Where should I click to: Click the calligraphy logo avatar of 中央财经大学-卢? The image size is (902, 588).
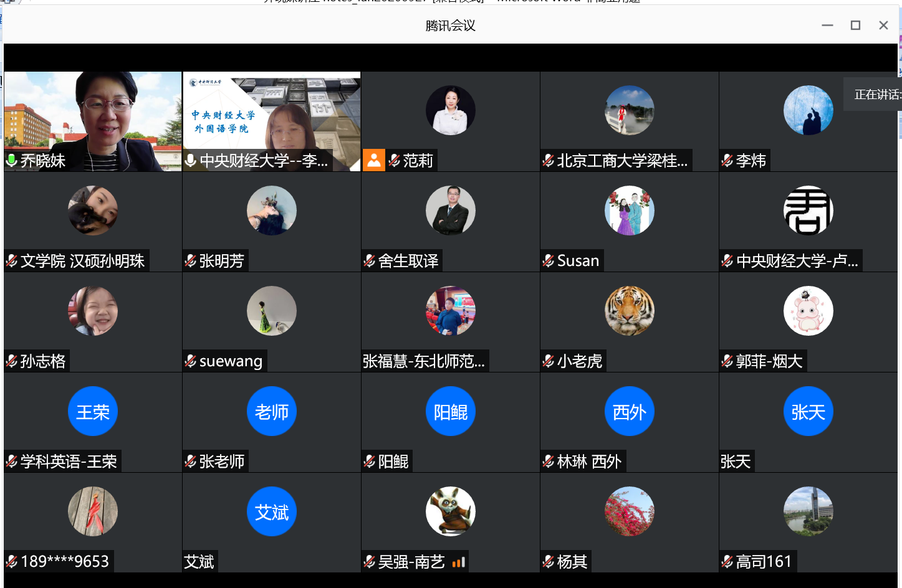tap(808, 211)
